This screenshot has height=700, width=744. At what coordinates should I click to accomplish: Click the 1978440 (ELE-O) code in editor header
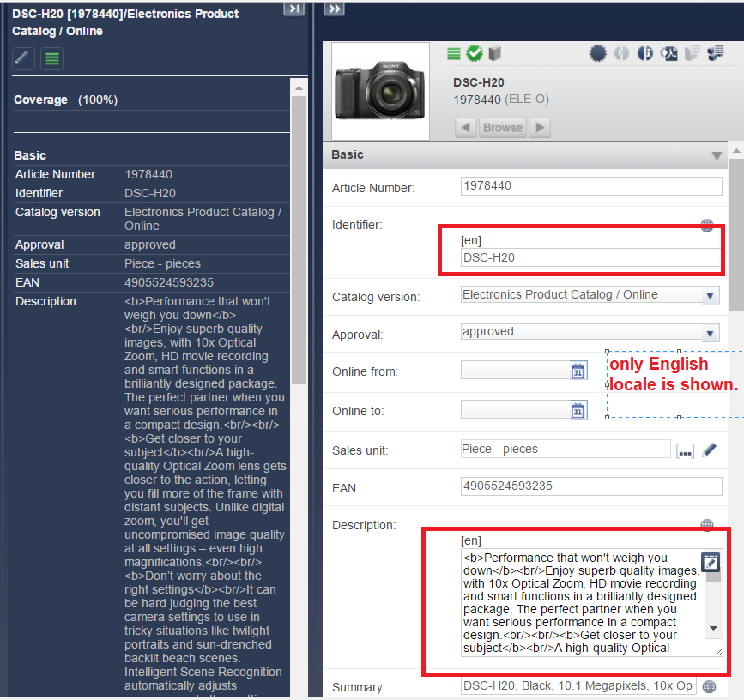coord(501,100)
